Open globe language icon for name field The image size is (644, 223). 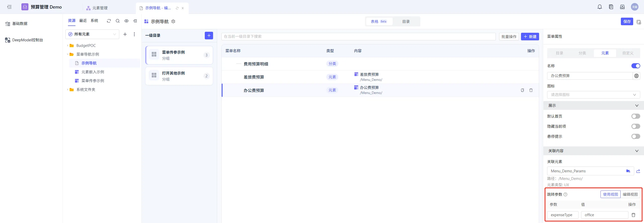click(636, 76)
